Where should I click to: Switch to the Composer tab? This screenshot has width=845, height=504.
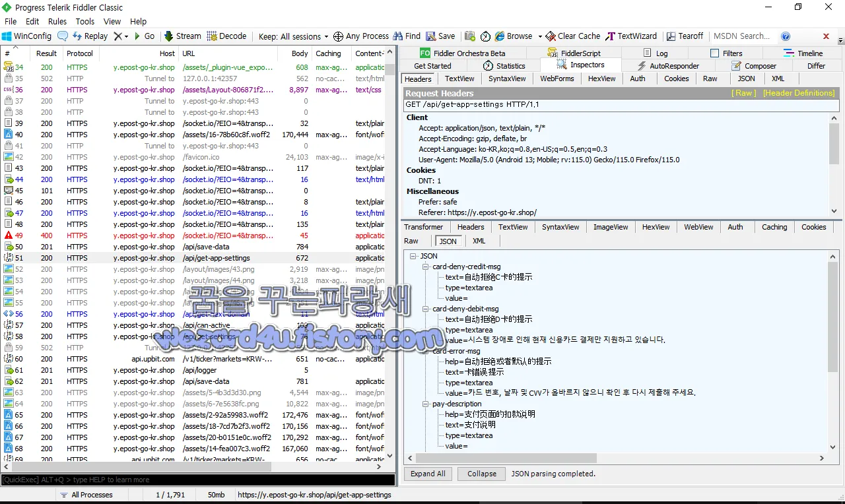click(756, 65)
